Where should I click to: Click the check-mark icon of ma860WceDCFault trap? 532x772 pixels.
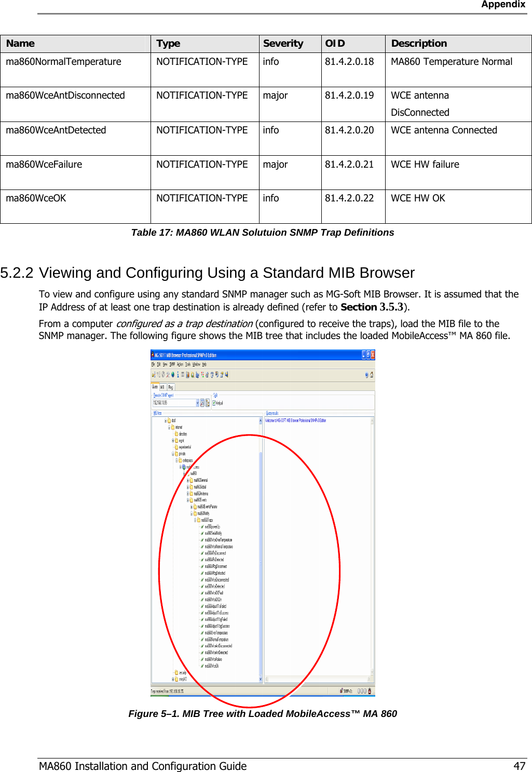[202, 593]
